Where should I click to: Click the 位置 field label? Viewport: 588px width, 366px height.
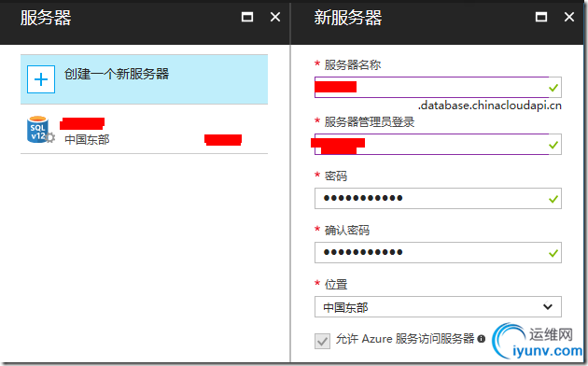tap(336, 284)
